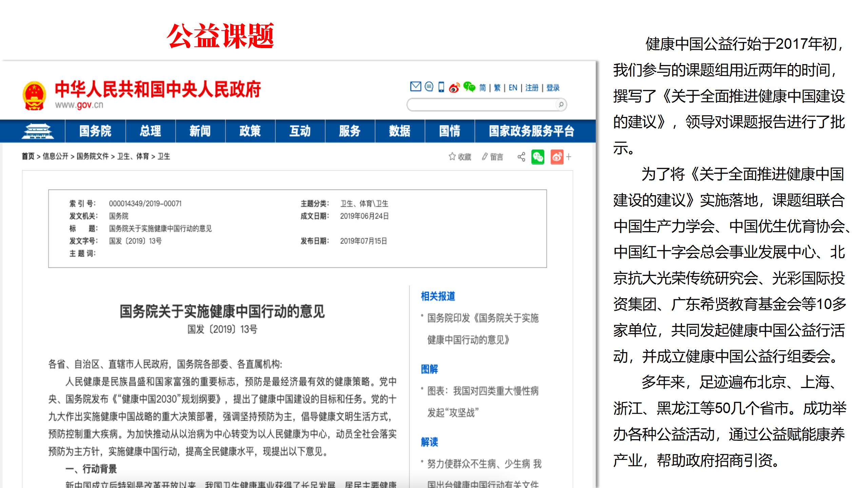Click 国务院文件 in the breadcrumb
This screenshot has width=868, height=488.
(x=93, y=156)
